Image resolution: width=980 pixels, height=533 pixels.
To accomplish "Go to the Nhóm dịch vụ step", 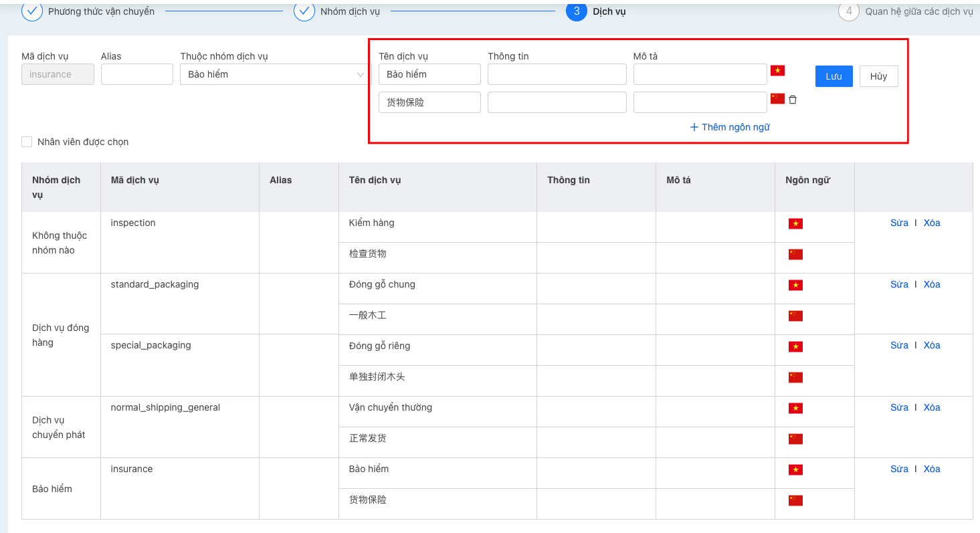I will pos(304,11).
